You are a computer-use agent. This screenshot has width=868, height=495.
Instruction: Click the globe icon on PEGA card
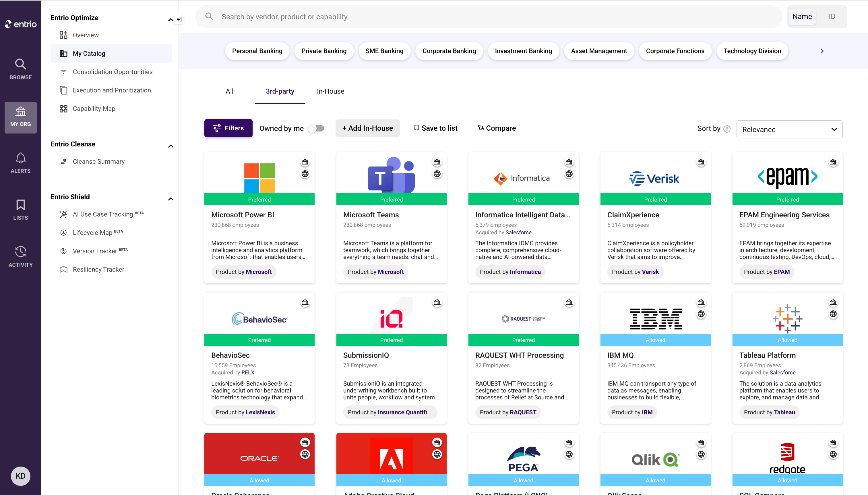point(569,454)
